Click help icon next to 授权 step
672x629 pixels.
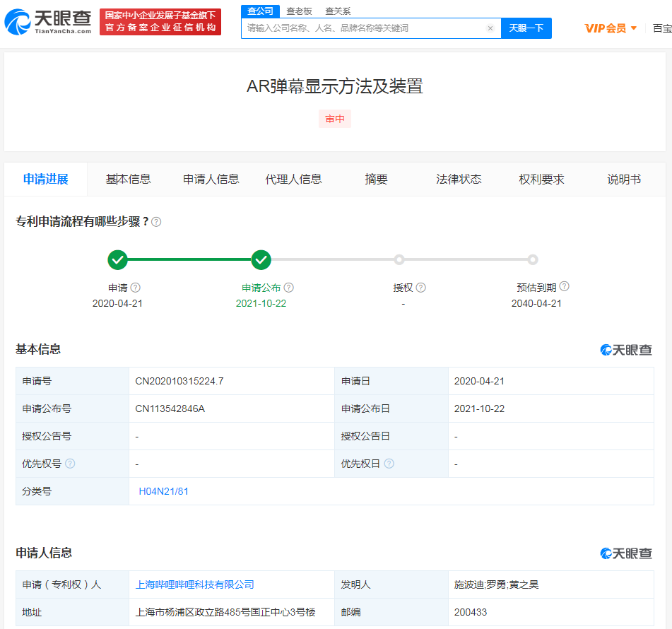coord(420,288)
